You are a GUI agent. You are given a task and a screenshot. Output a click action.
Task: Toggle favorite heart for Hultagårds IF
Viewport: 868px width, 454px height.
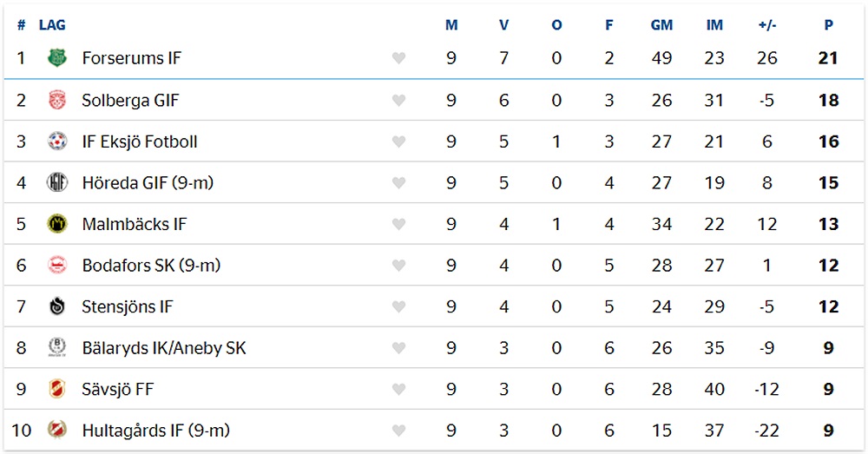398,431
